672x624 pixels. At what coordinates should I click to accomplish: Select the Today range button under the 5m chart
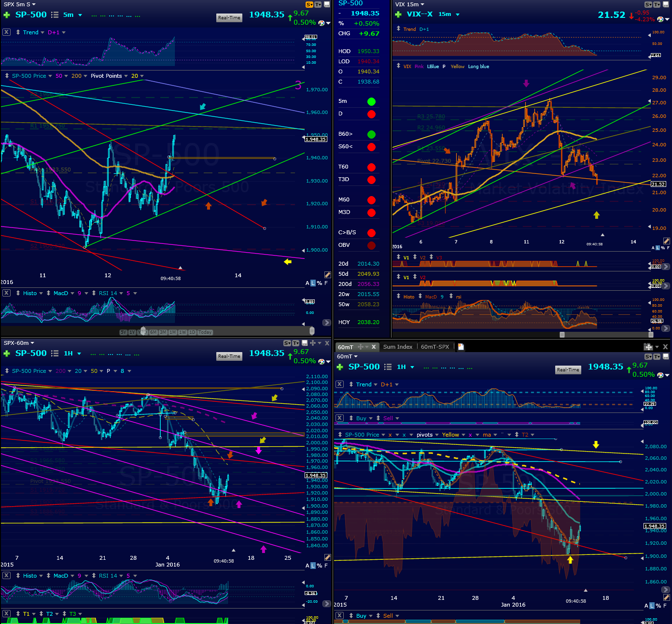pos(205,332)
